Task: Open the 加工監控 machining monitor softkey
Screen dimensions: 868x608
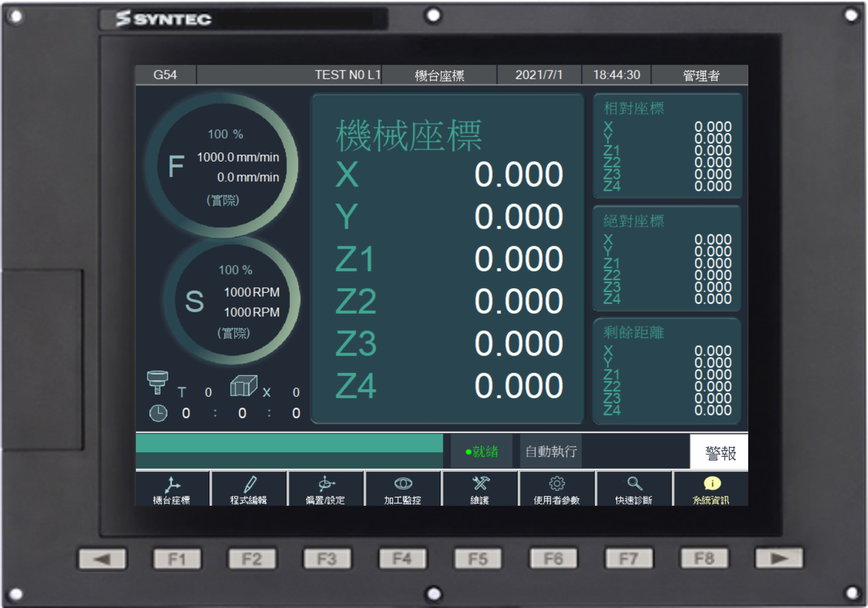Action: coord(403,490)
